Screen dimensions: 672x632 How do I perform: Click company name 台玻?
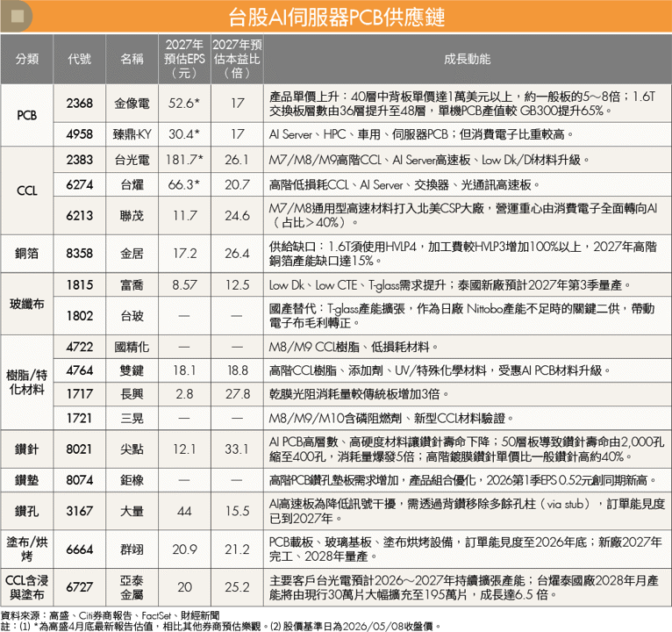[132, 316]
